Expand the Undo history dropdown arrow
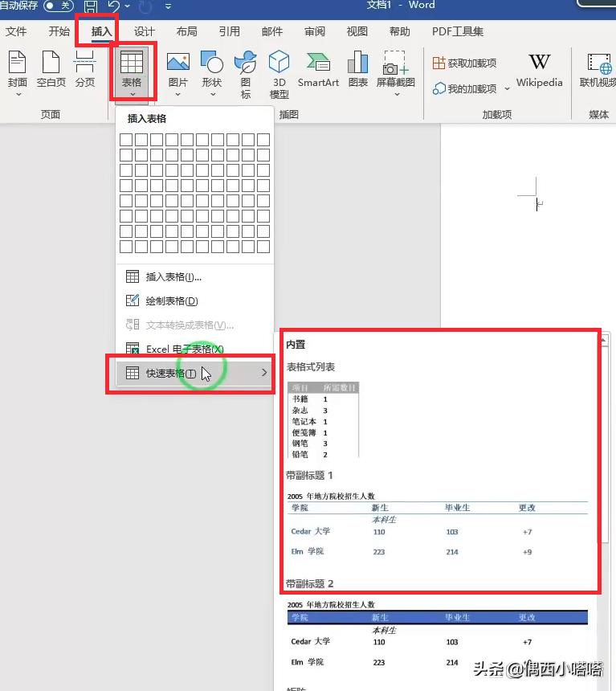 (x=128, y=6)
